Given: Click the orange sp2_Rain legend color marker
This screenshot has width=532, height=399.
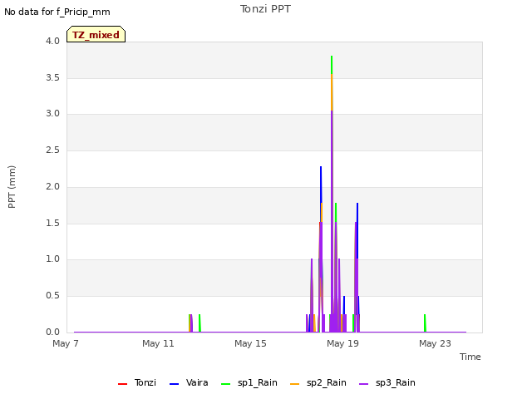Looking at the screenshot, I should tap(295, 384).
